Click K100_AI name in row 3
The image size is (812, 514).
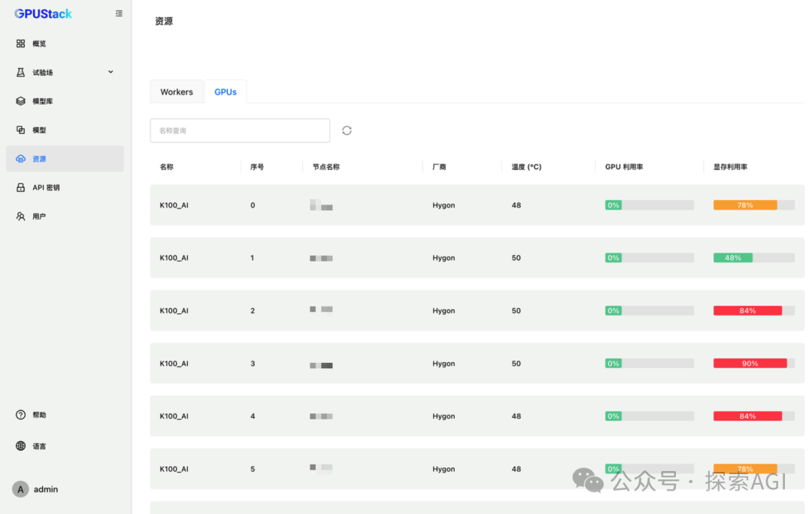point(174,364)
